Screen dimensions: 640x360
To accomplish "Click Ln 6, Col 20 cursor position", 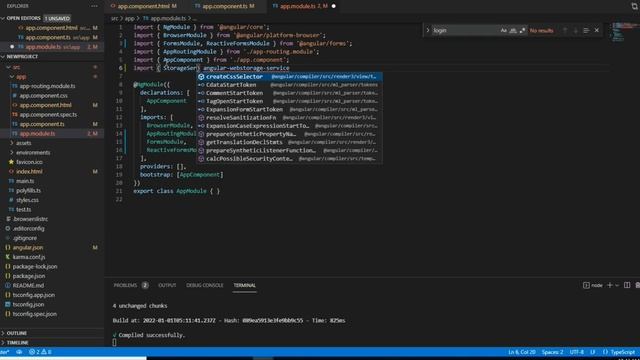I will (x=522, y=352).
